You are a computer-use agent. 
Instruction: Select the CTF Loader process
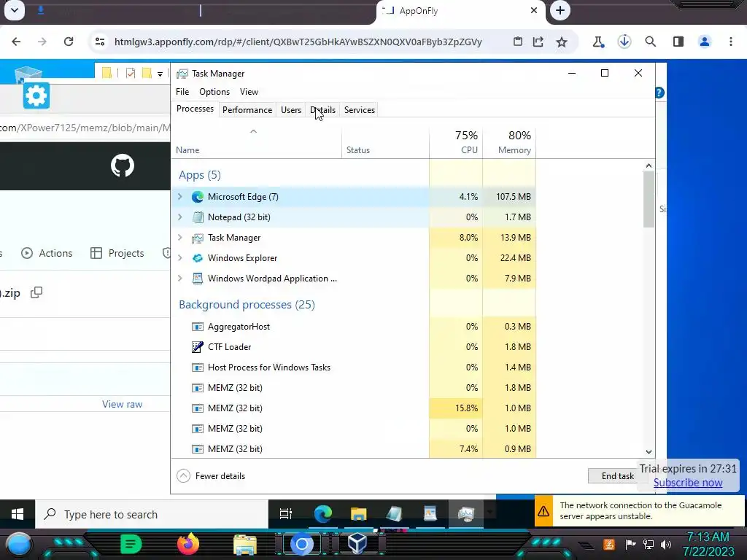[354, 347]
